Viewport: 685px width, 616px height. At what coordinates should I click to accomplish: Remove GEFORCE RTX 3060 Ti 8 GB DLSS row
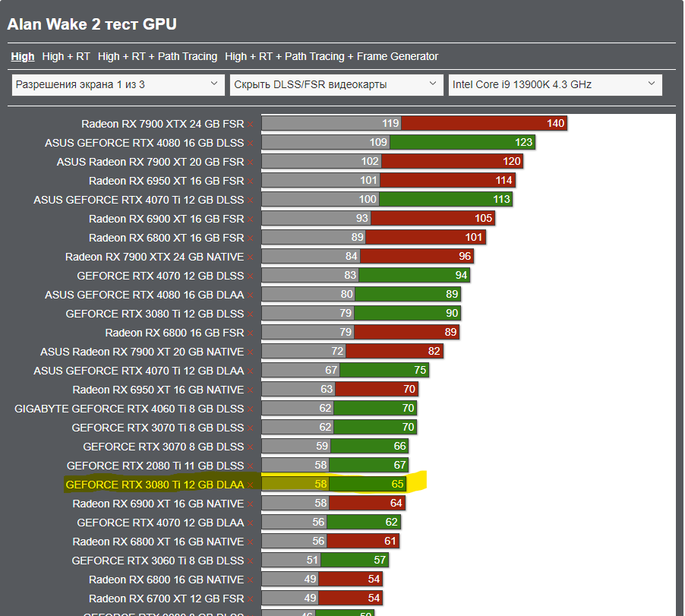[x=251, y=561]
